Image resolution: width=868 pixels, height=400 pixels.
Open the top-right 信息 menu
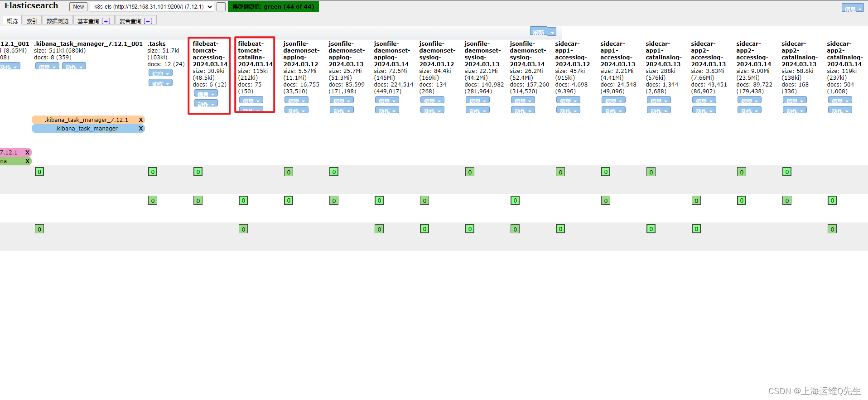(853, 8)
